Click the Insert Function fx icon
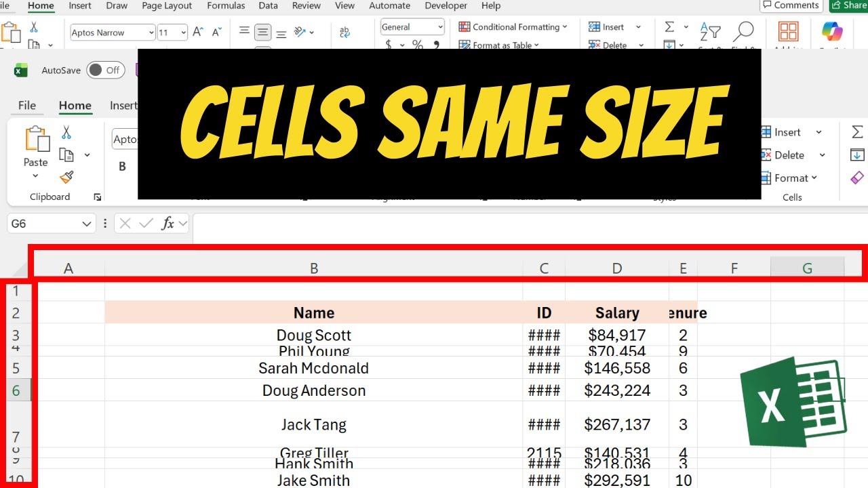Image resolution: width=868 pixels, height=488 pixels. coord(167,224)
